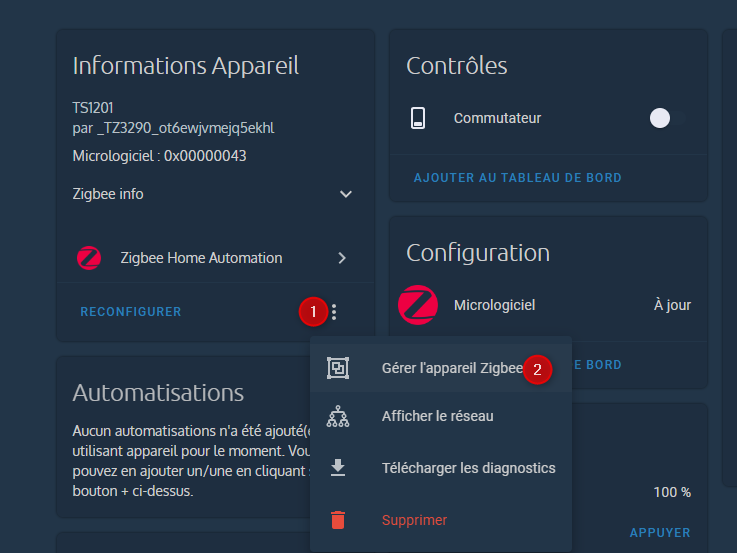Click the red trash can icon

coord(338,520)
